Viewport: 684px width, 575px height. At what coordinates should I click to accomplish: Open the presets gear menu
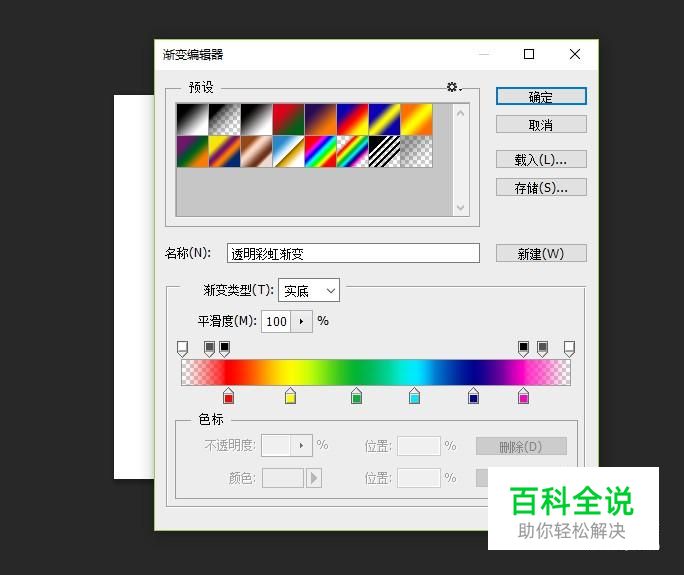[x=454, y=87]
